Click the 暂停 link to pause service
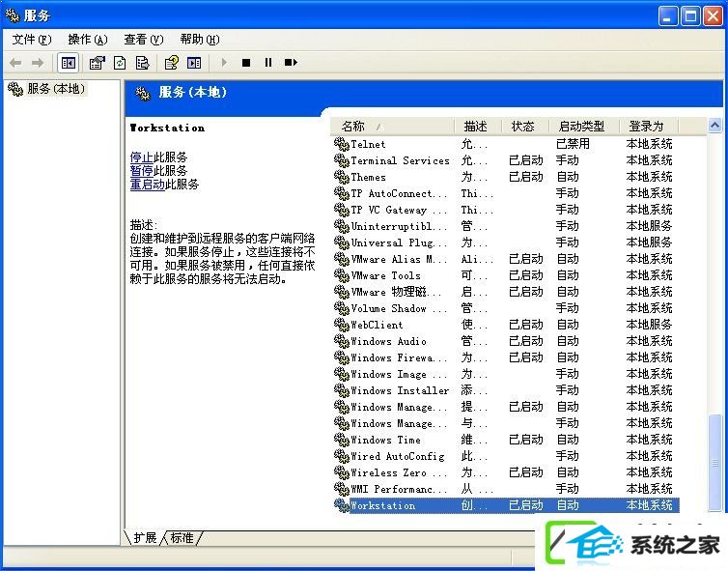 (141, 170)
